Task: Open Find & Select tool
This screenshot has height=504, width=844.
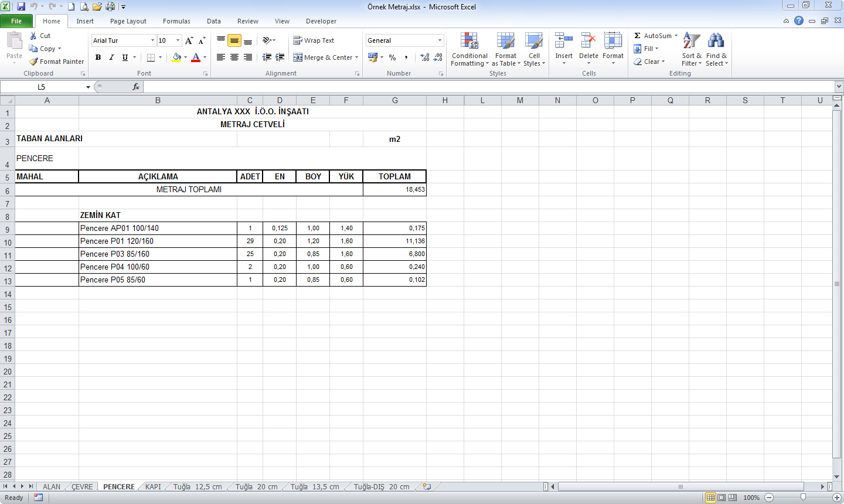Action: 716,50
